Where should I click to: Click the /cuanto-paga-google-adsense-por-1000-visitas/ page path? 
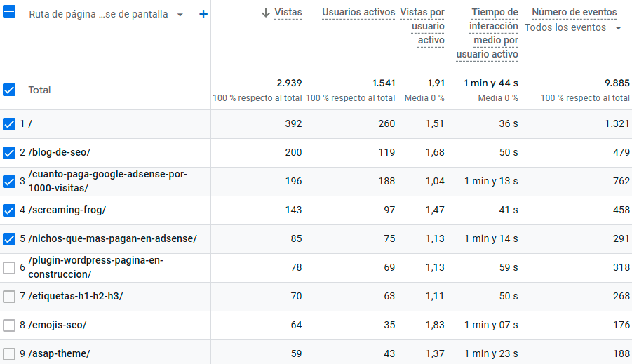click(108, 182)
